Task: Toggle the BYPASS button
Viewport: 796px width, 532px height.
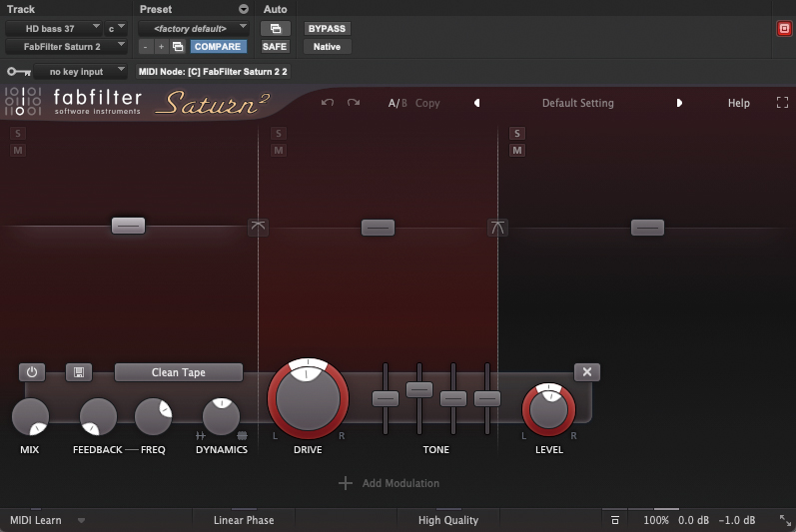Action: [327, 28]
